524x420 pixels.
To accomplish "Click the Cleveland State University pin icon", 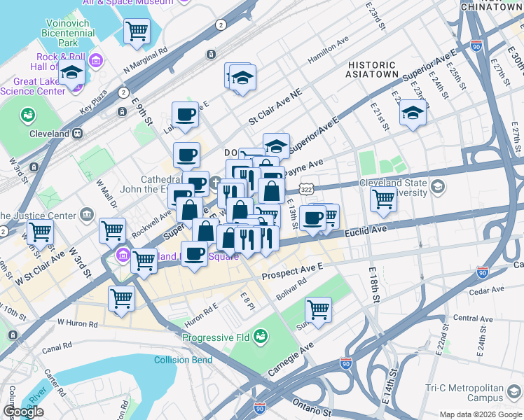I will tap(438, 187).
